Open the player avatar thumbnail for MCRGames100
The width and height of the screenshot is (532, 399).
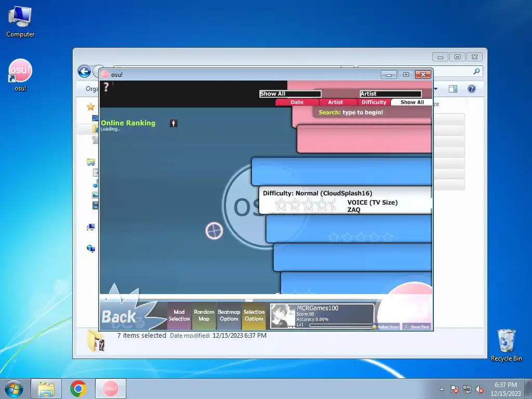282,316
